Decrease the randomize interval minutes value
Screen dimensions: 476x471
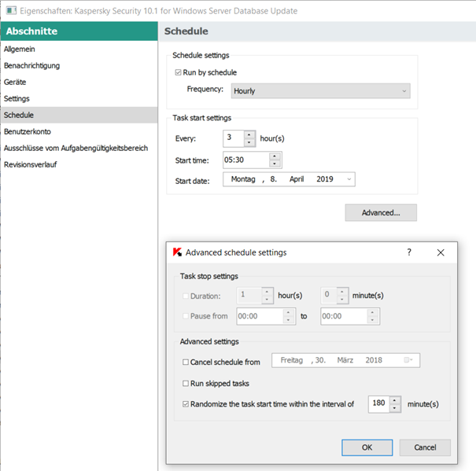pyautogui.click(x=395, y=408)
